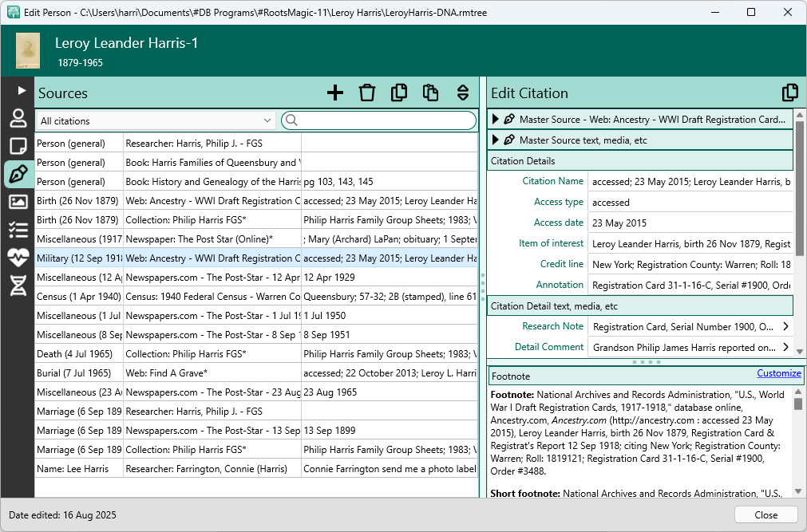Viewport: 807px width, 532px height.
Task: Click the Edit Citation panel scrollbar down arrow
Action: [x=799, y=352]
